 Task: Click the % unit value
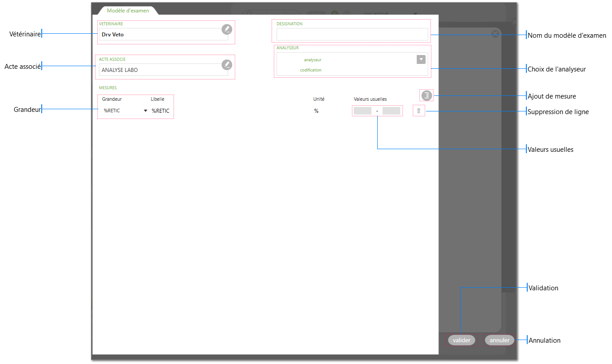pyautogui.click(x=316, y=111)
